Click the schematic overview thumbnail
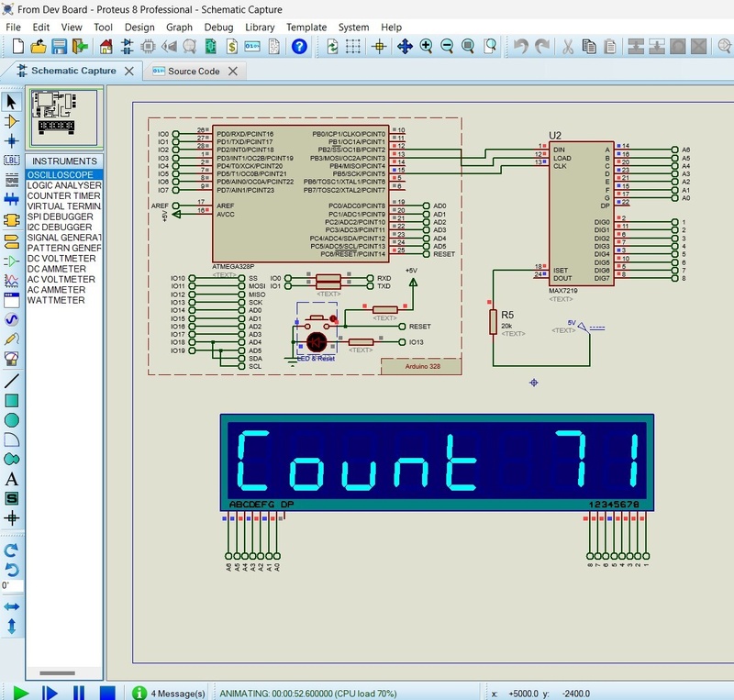Viewport: 734px width, 700px height. (x=63, y=117)
